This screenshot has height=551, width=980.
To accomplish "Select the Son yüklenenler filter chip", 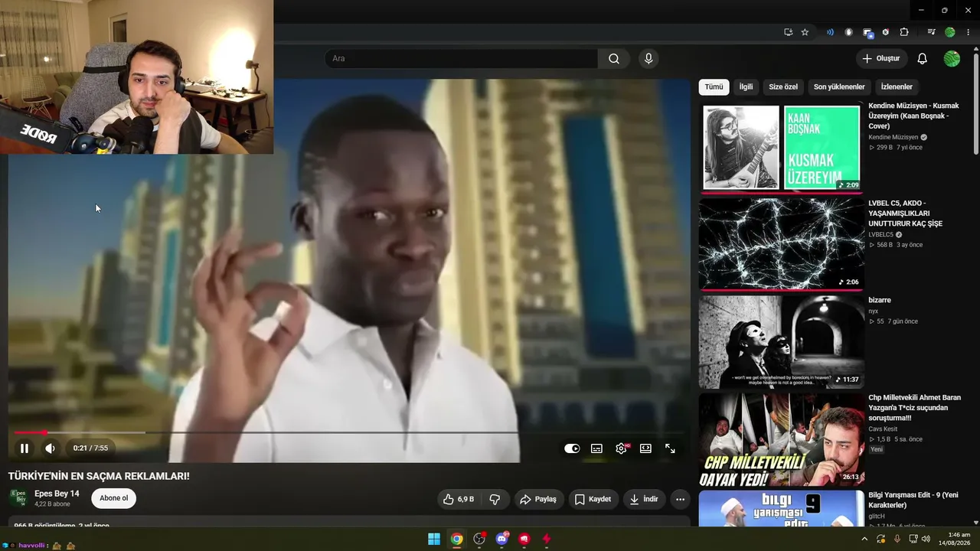I will click(839, 87).
